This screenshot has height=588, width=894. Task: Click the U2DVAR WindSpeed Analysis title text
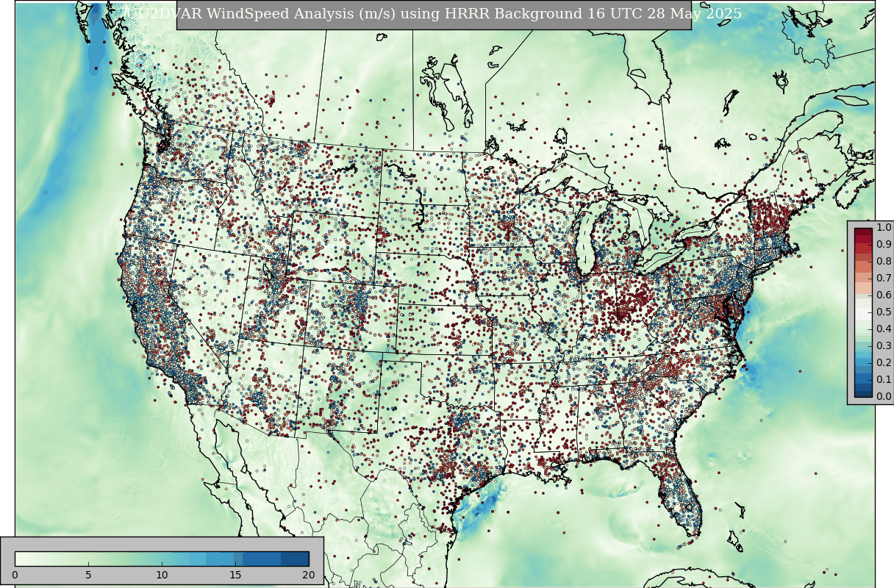[x=433, y=14]
